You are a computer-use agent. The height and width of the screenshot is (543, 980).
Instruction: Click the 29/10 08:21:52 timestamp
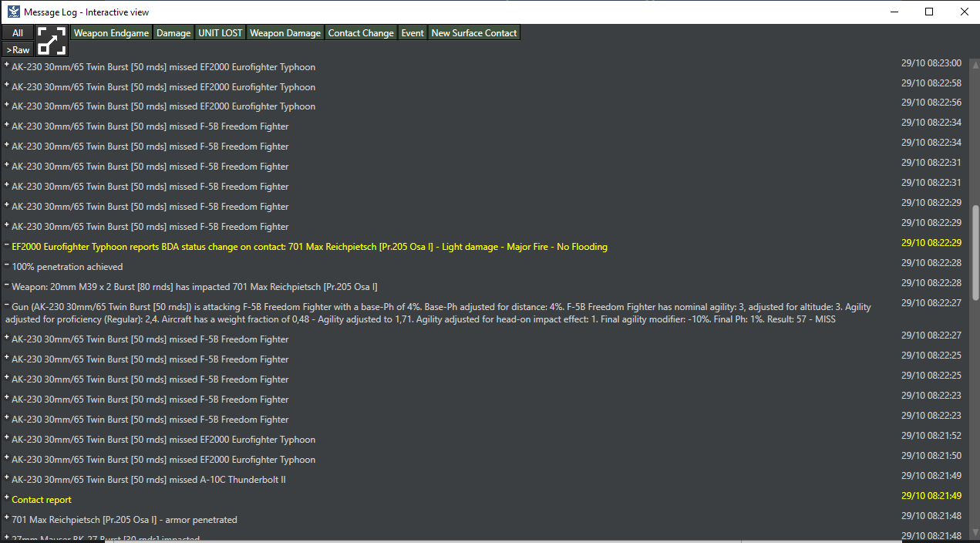[x=931, y=436]
